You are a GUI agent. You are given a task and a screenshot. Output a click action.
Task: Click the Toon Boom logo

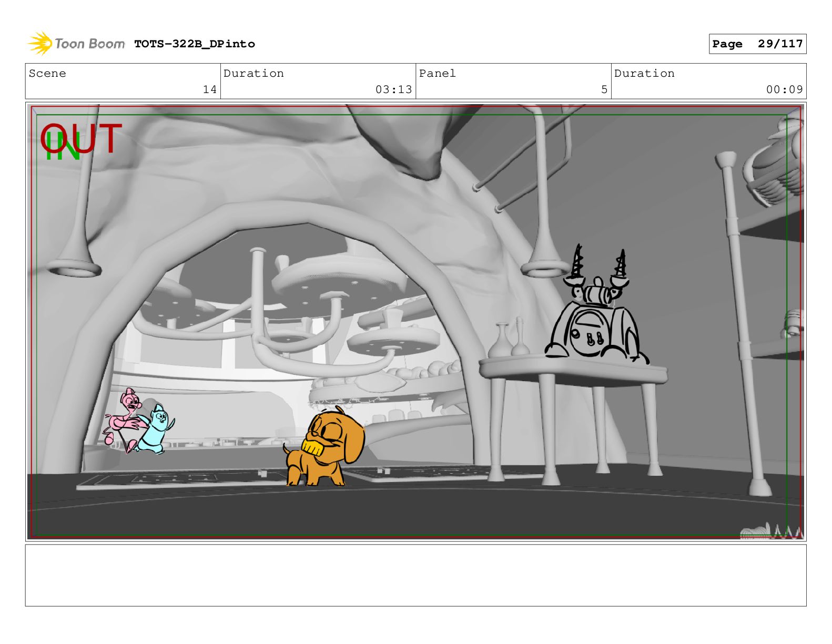76,44
